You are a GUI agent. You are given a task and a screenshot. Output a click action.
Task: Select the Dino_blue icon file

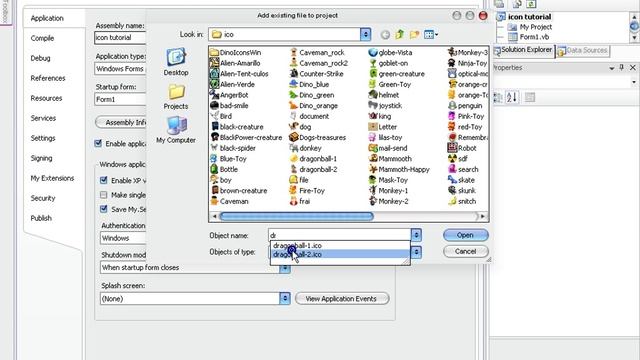click(x=309, y=84)
